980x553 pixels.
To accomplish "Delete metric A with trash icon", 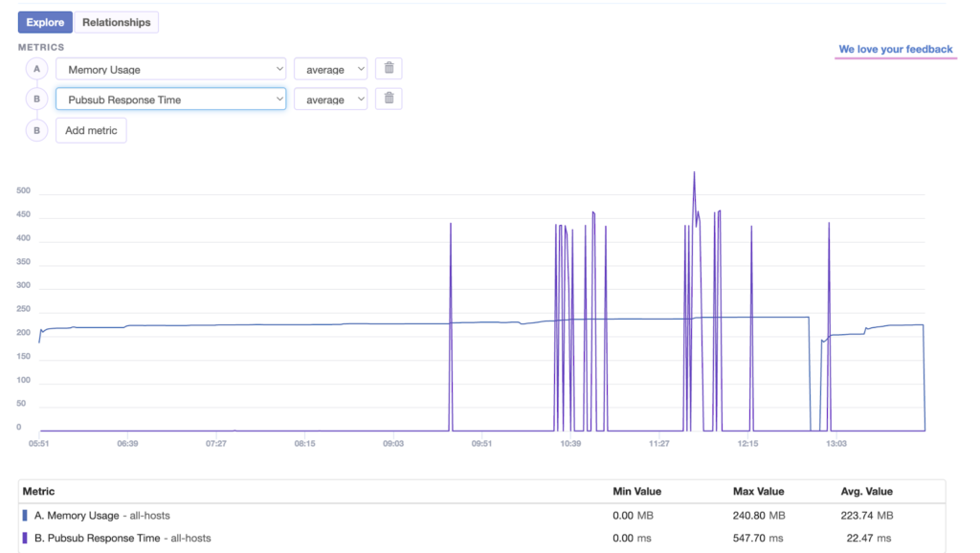I will coord(389,69).
